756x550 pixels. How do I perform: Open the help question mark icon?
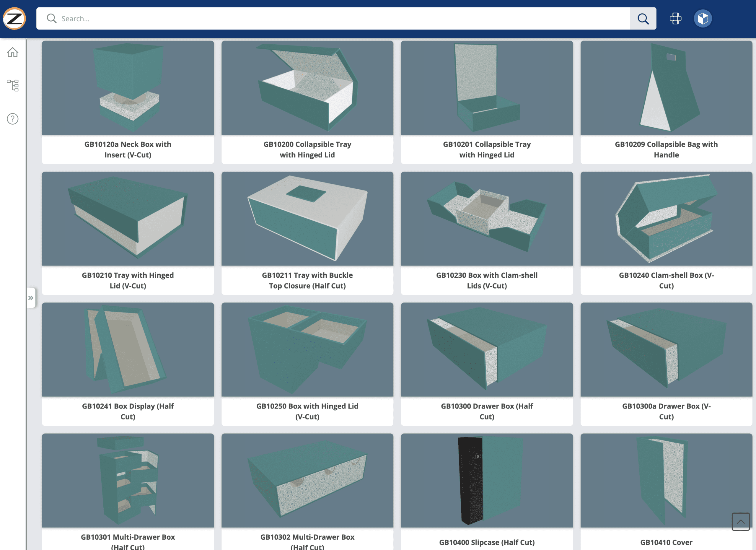13,119
